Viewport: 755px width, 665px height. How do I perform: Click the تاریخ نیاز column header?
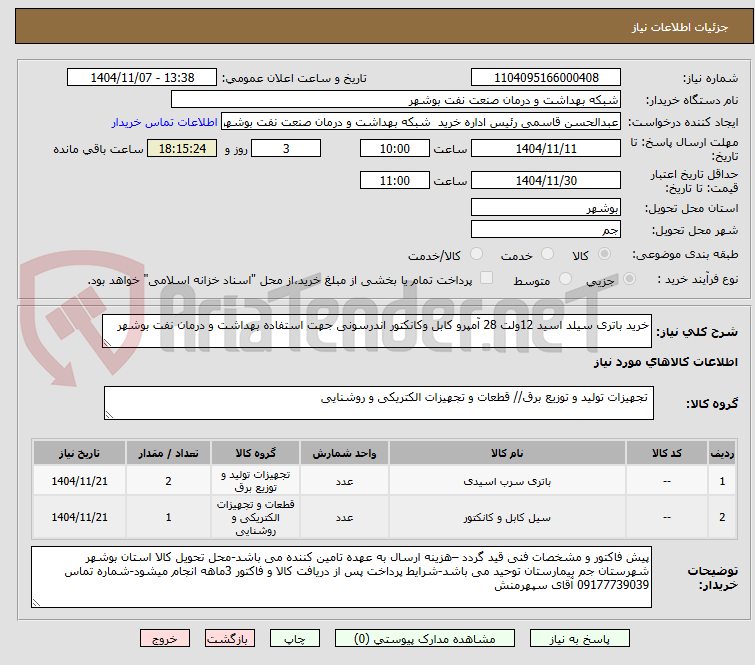coord(79,453)
